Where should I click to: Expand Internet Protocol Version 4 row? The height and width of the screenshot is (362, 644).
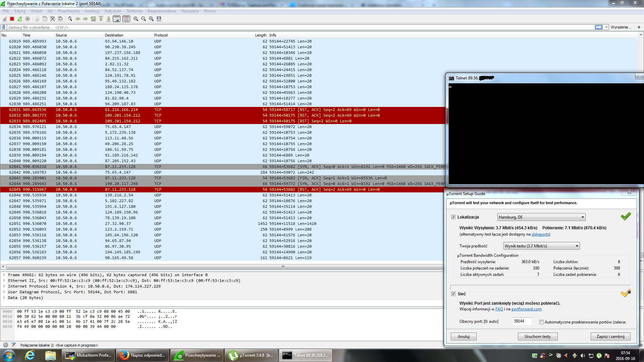(x=4, y=286)
